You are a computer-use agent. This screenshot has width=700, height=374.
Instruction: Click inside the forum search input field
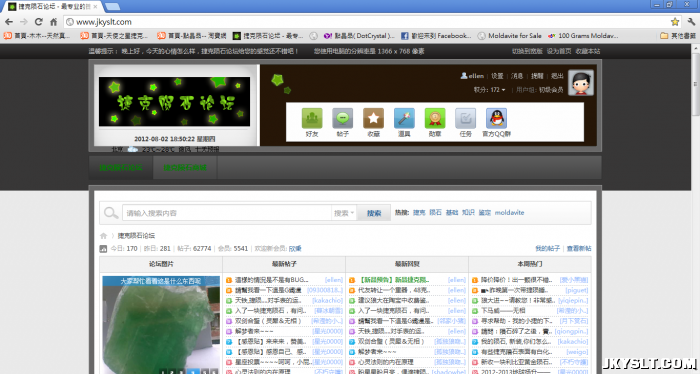(x=227, y=213)
